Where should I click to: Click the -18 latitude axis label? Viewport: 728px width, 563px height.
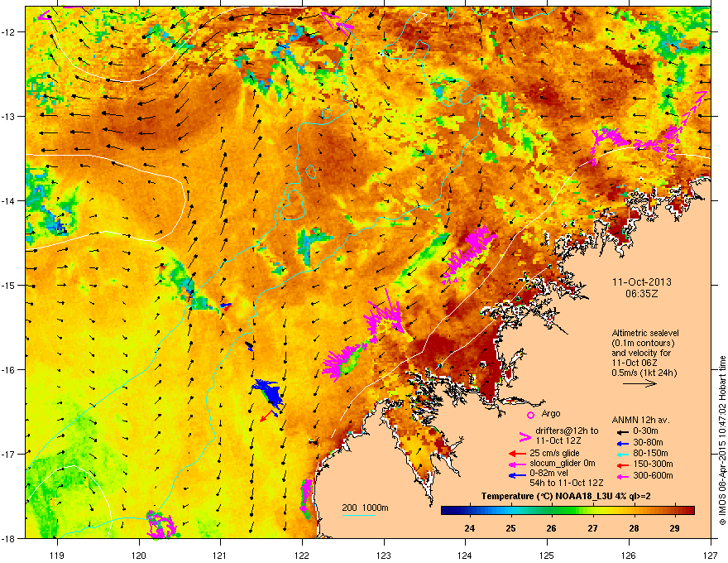9,538
